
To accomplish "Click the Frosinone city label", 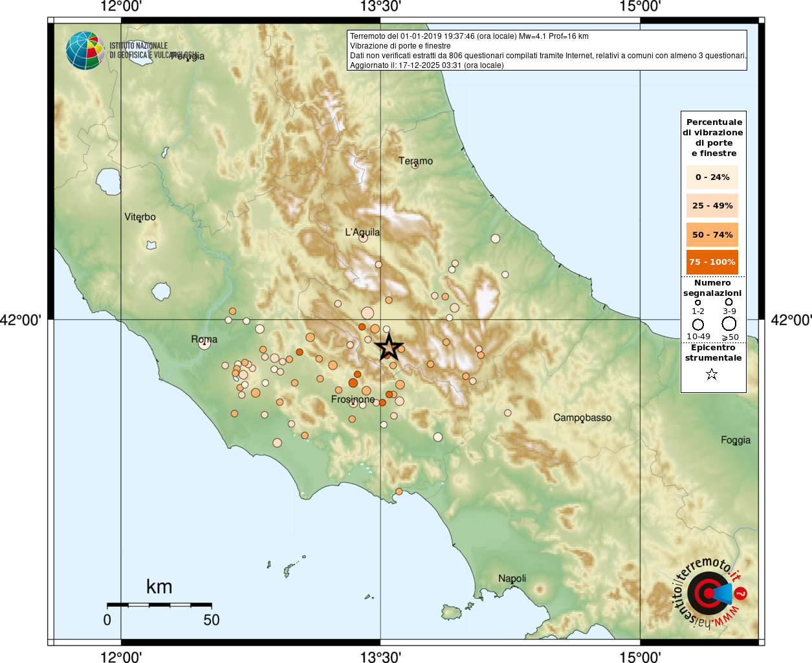I will point(353,399).
